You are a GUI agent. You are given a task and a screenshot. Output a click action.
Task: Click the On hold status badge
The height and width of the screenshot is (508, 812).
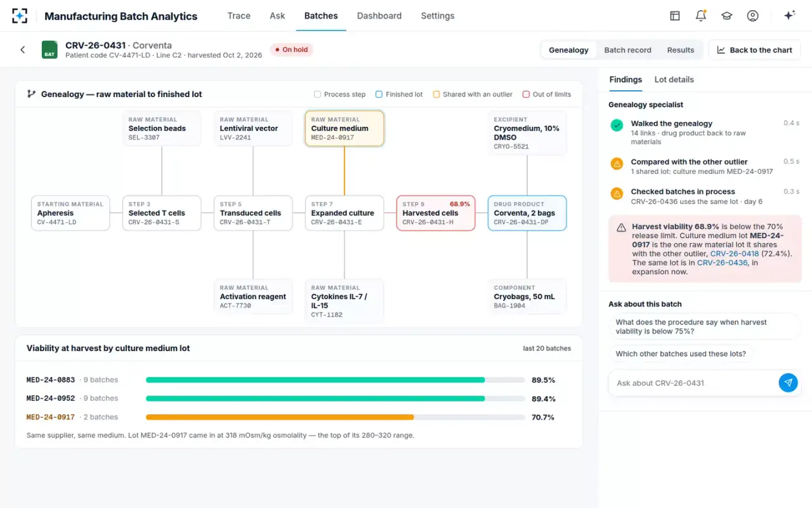(292, 50)
